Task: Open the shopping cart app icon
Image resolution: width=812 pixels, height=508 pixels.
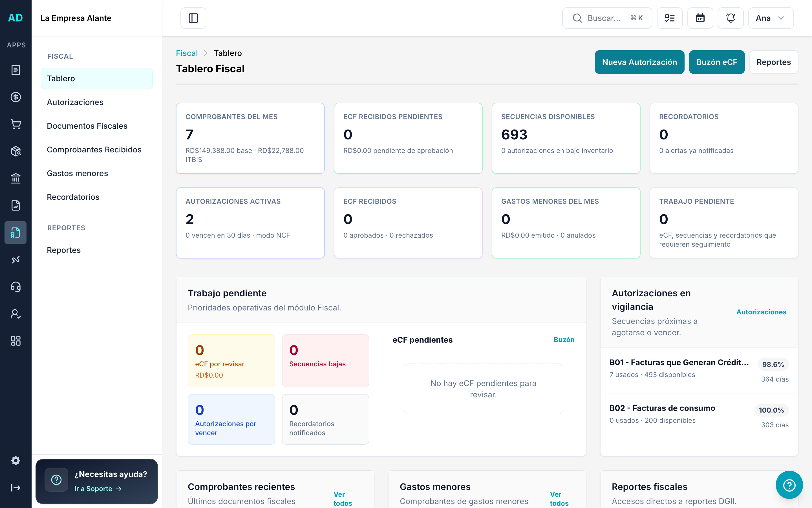Action: pyautogui.click(x=16, y=124)
